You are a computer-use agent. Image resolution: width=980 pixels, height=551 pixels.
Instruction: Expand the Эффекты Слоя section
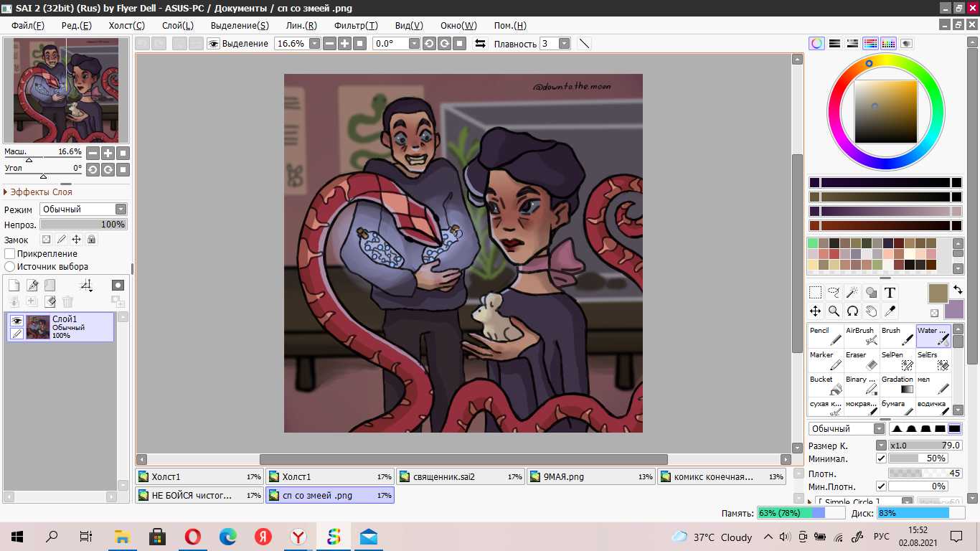pyautogui.click(x=40, y=192)
